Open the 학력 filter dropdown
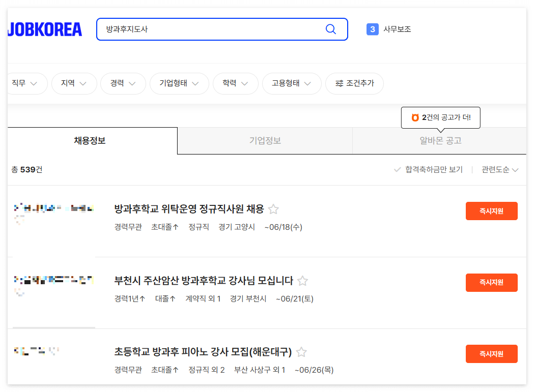This screenshot has width=534, height=392. pos(235,83)
